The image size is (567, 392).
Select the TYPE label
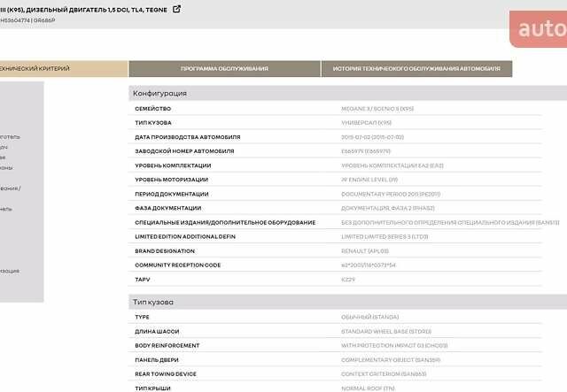click(x=142, y=317)
